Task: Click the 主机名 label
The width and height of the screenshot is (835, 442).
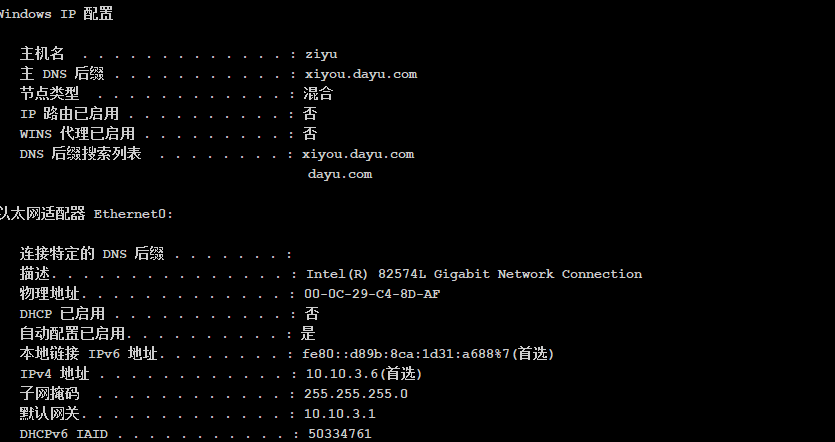Action: 42,54
